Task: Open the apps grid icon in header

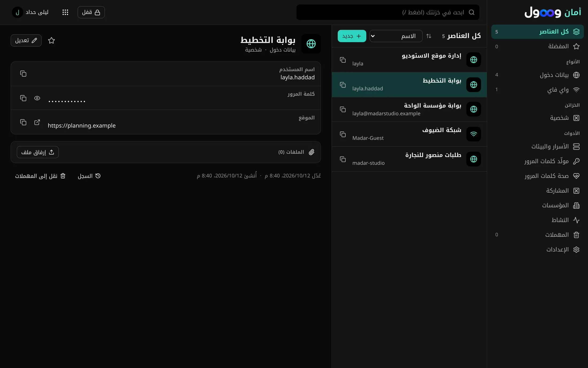Action: click(x=65, y=12)
